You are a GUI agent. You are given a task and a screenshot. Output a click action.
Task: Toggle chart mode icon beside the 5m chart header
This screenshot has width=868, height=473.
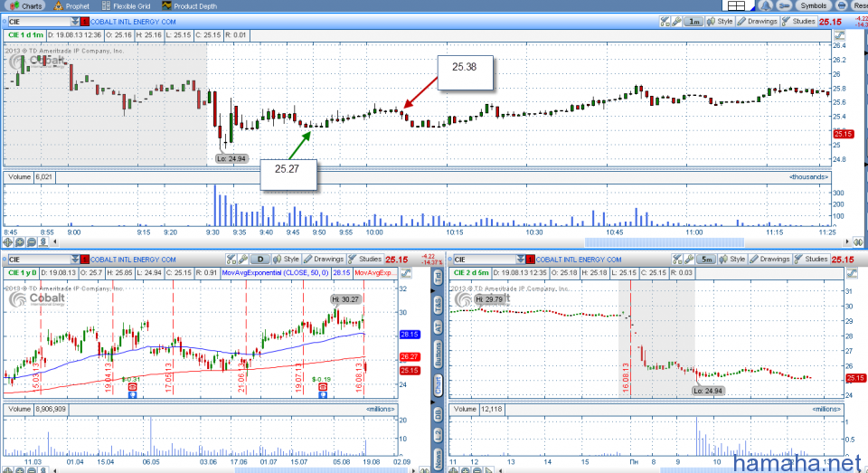[x=852, y=273]
